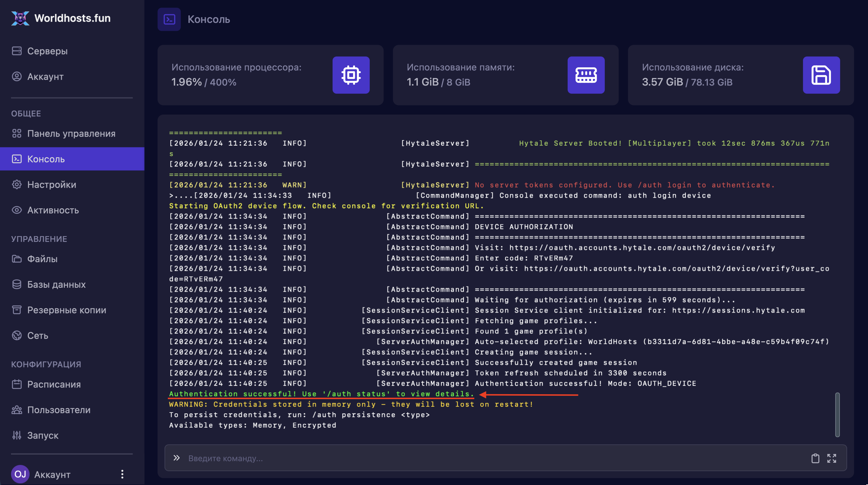Open Базы данных section
868x485 pixels.
click(x=56, y=285)
